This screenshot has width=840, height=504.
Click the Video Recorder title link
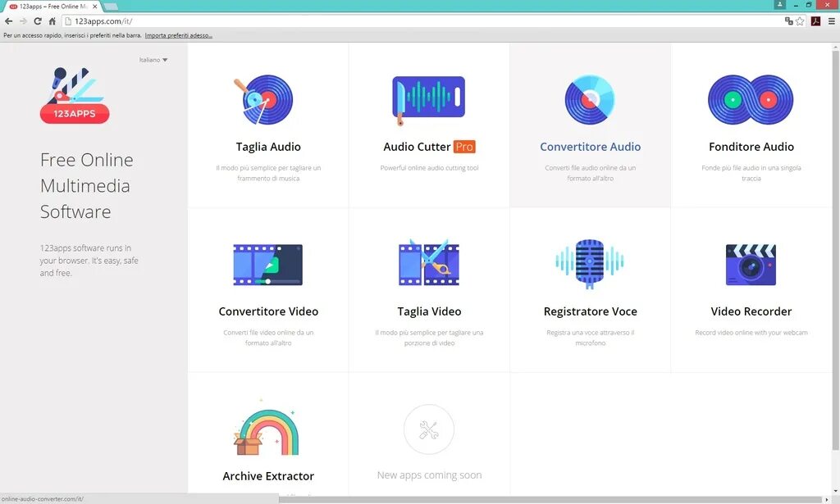751,311
